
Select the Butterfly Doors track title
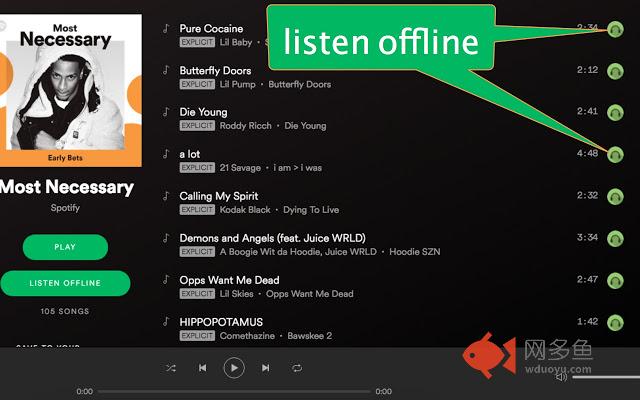coord(215,71)
